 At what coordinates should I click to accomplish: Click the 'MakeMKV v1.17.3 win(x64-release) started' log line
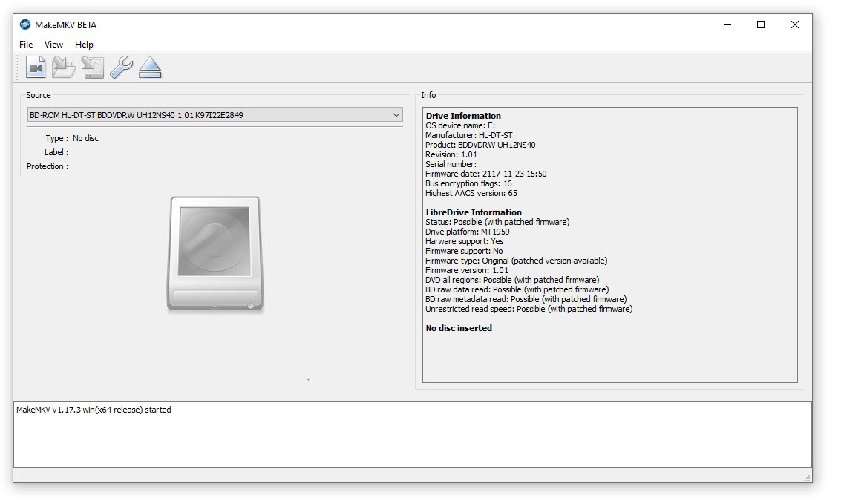[94, 410]
